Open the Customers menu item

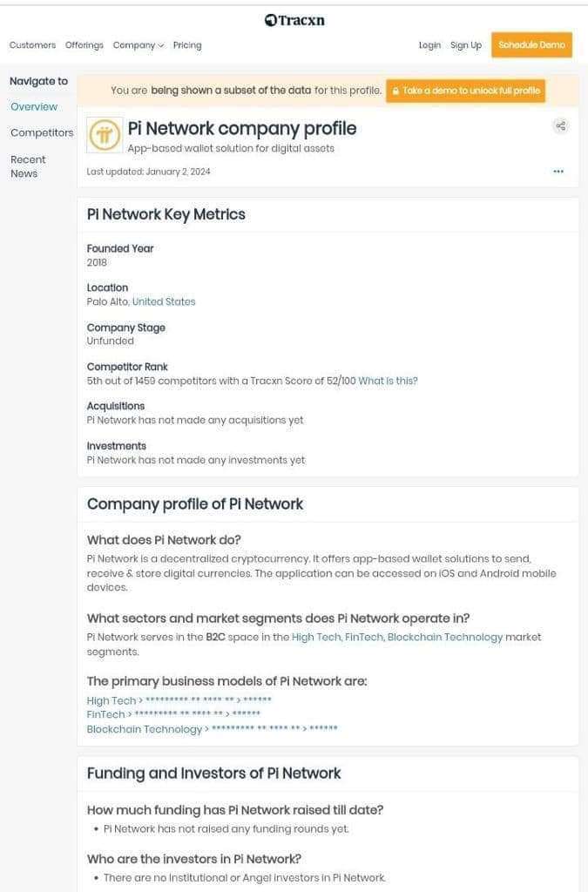[x=32, y=45]
